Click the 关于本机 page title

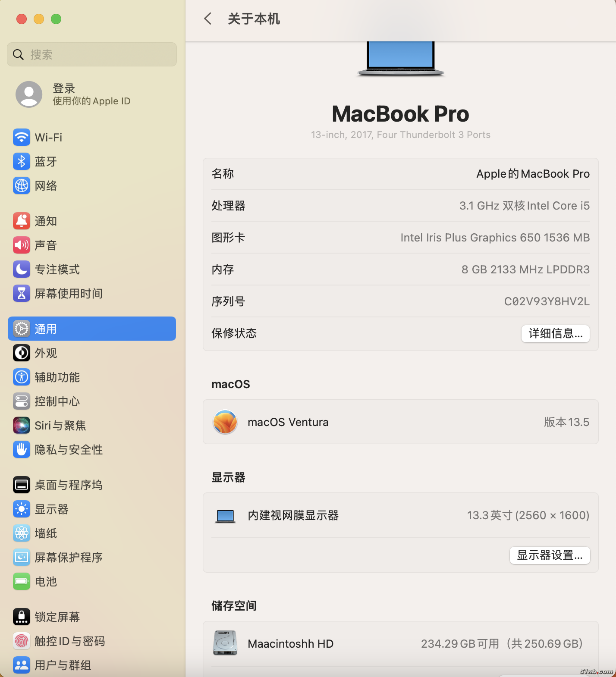pos(254,19)
